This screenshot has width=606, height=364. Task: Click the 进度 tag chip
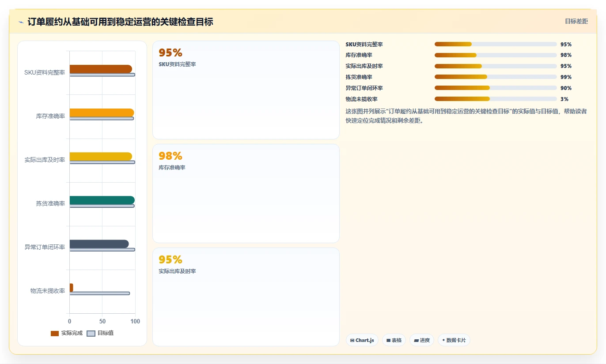421,340
